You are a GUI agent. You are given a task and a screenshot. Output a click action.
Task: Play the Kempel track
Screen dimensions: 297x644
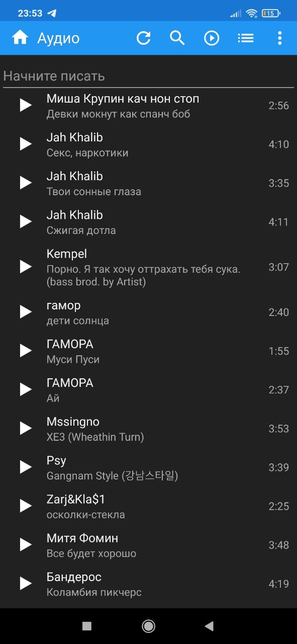pyautogui.click(x=26, y=267)
